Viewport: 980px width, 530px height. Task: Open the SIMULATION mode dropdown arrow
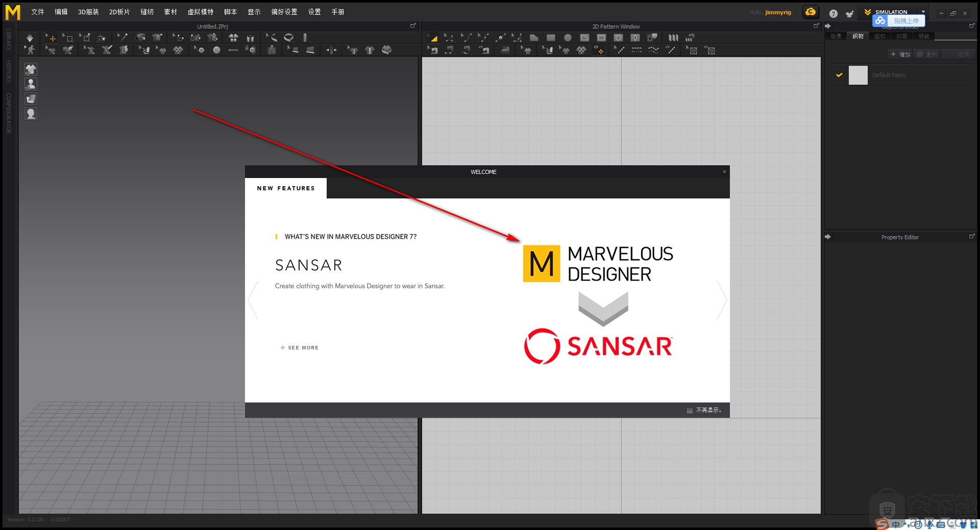[923, 12]
